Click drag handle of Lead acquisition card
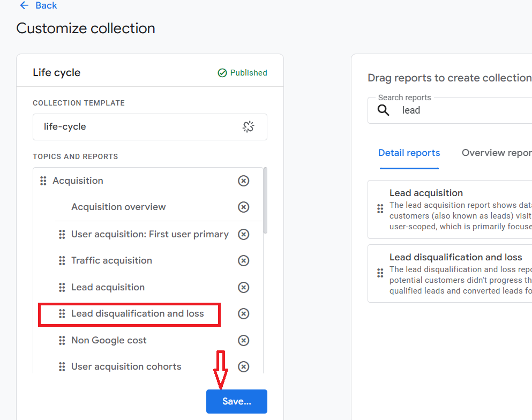Screen dimensions: 532x420 coord(380,209)
